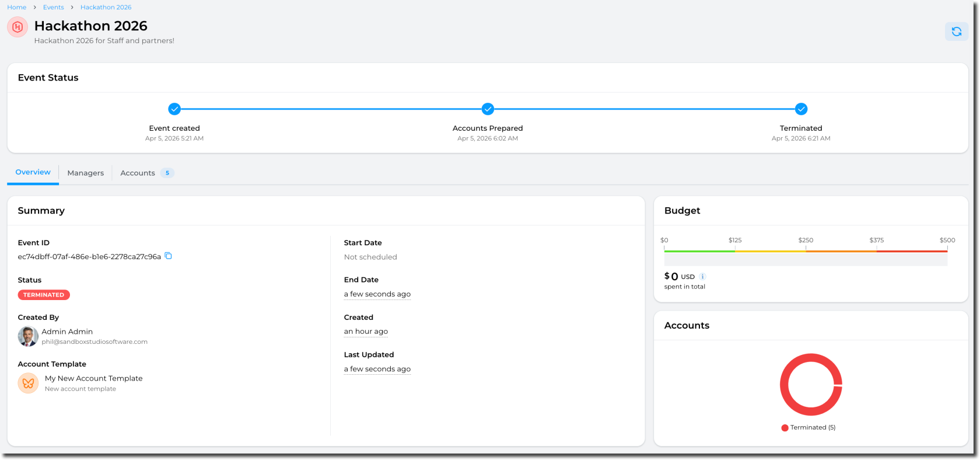This screenshot has height=460, width=980.
Task: Copy the Event ID to clipboard
Action: (168, 256)
